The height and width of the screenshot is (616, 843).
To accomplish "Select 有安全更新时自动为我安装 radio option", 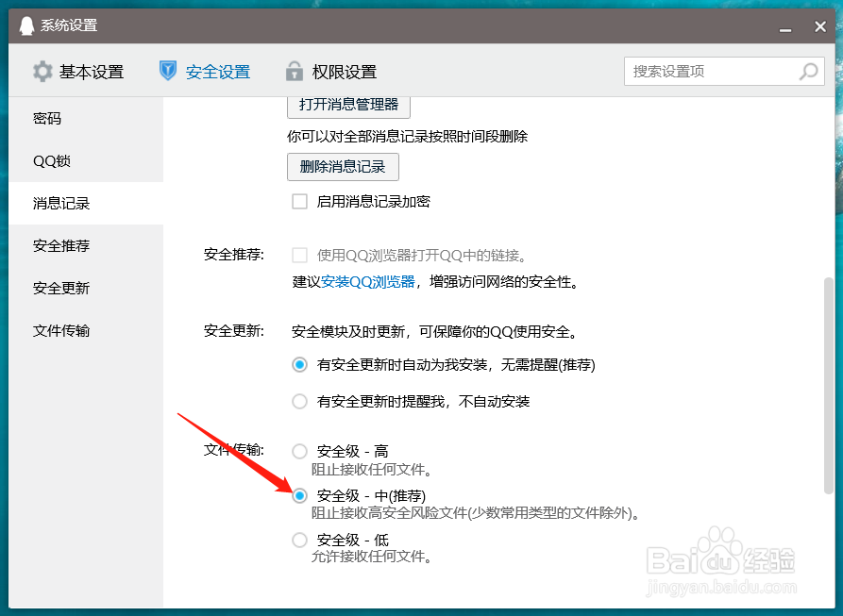I will [299, 365].
